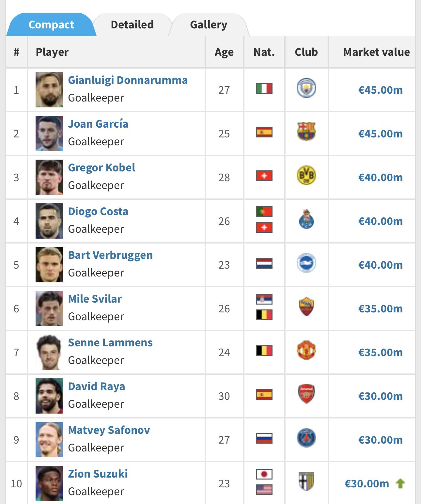This screenshot has width=421, height=504.
Task: Open the Manchester City club crest
Action: click(x=306, y=88)
